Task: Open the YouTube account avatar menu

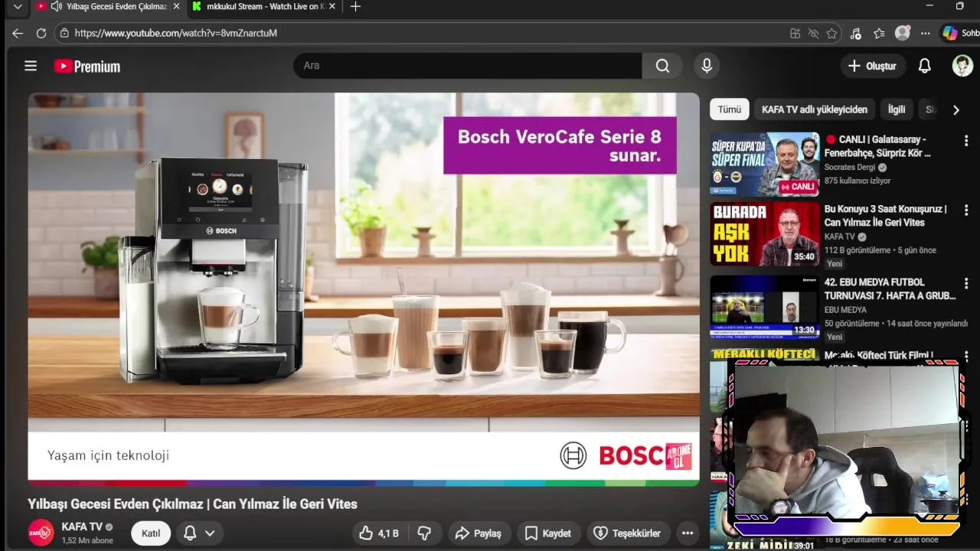Action: pyautogui.click(x=962, y=66)
